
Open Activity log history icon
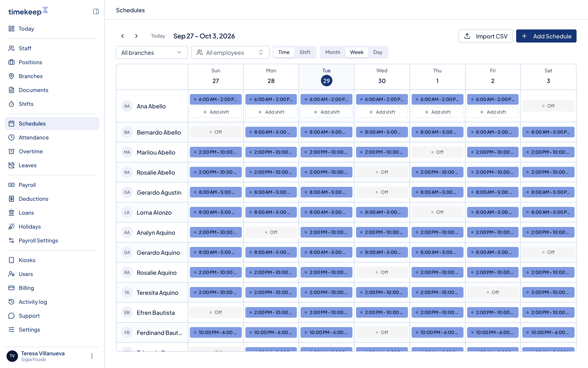[11, 302]
